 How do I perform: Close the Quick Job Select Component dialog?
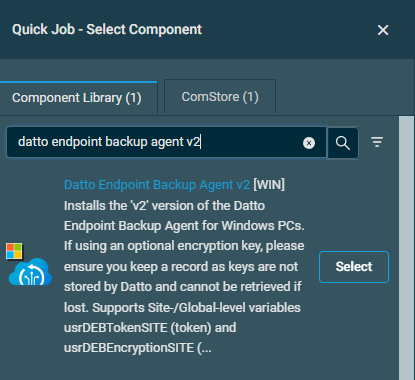coord(383,30)
